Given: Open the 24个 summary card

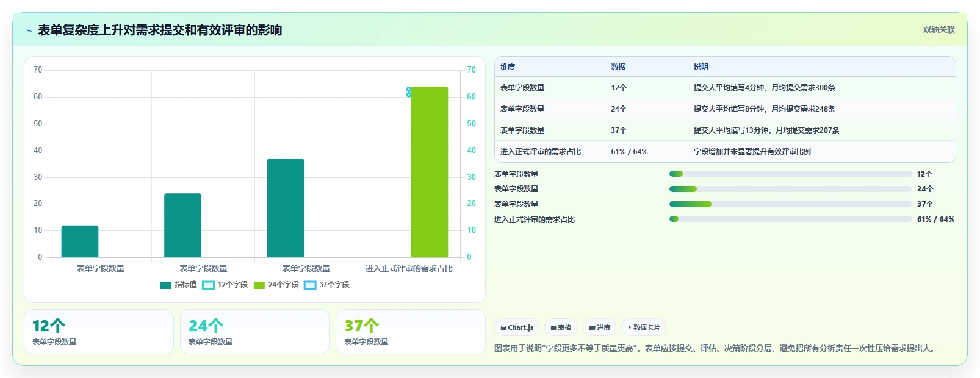Looking at the screenshot, I should click(x=254, y=332).
